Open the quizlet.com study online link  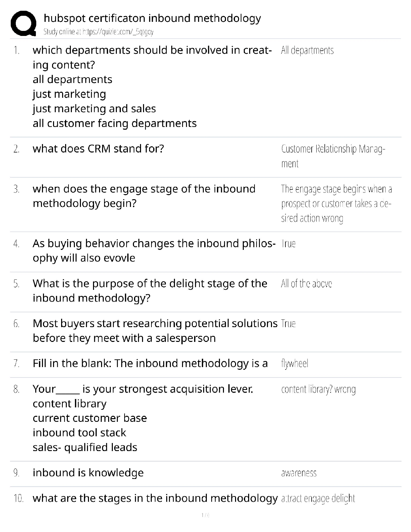pos(98,32)
